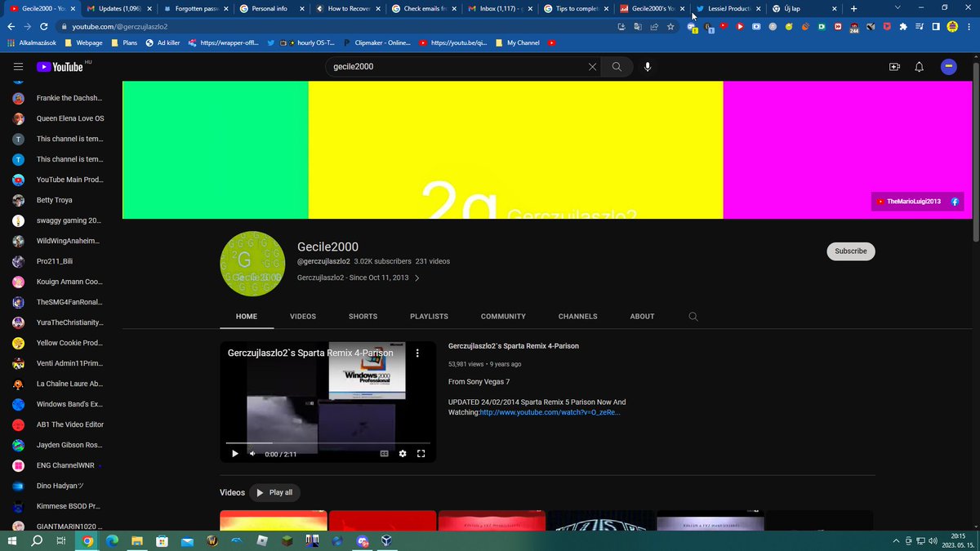
Task: Seek on the video progress bar
Action: [327, 442]
